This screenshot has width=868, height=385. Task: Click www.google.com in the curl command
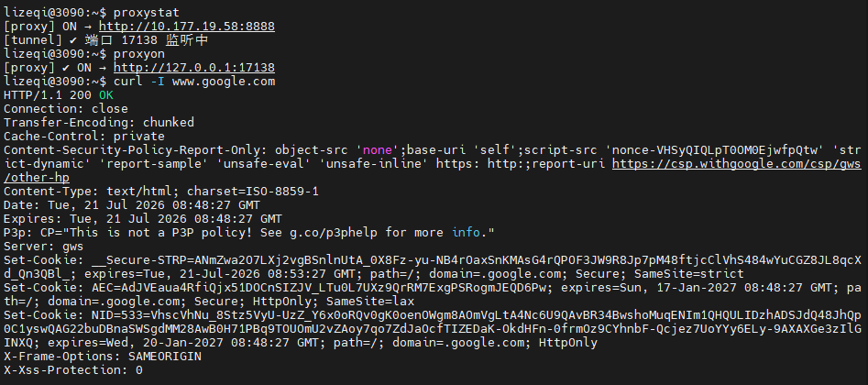coord(224,82)
